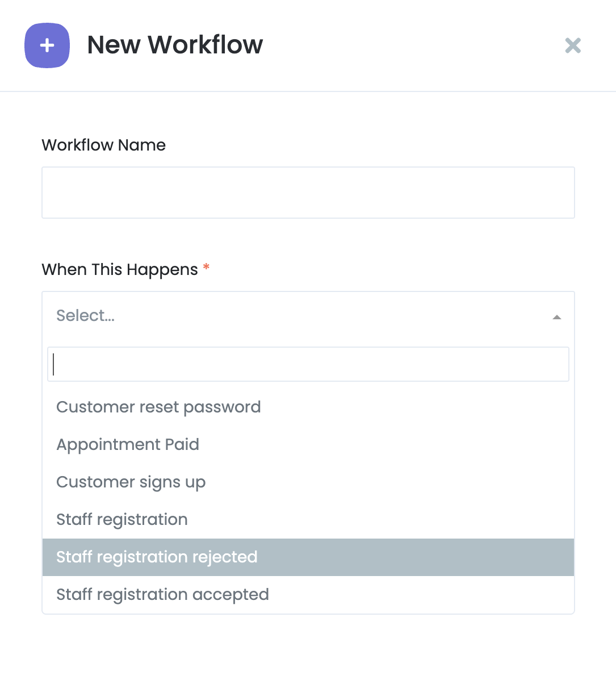Click the Workflow Name label
Screen dimensions: 616x684
[x=103, y=145]
